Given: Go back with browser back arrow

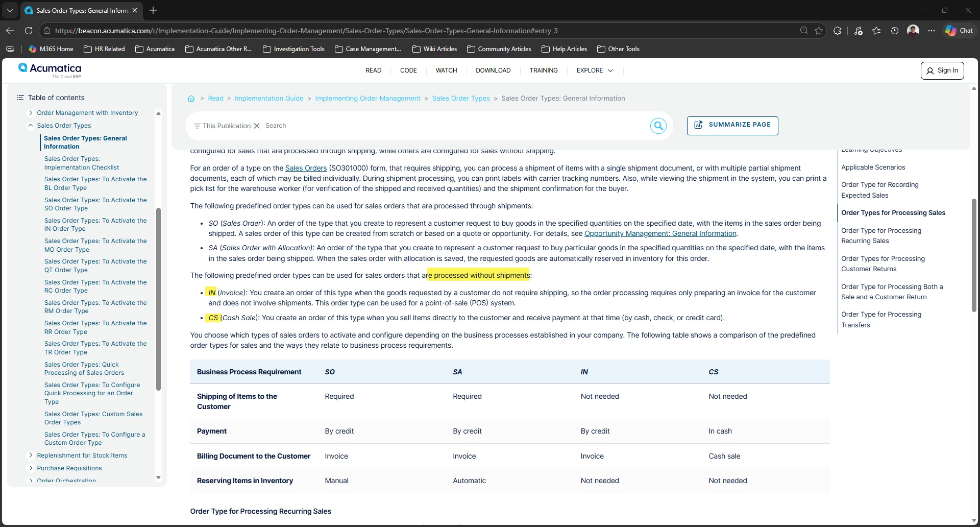Looking at the screenshot, I should [10, 31].
